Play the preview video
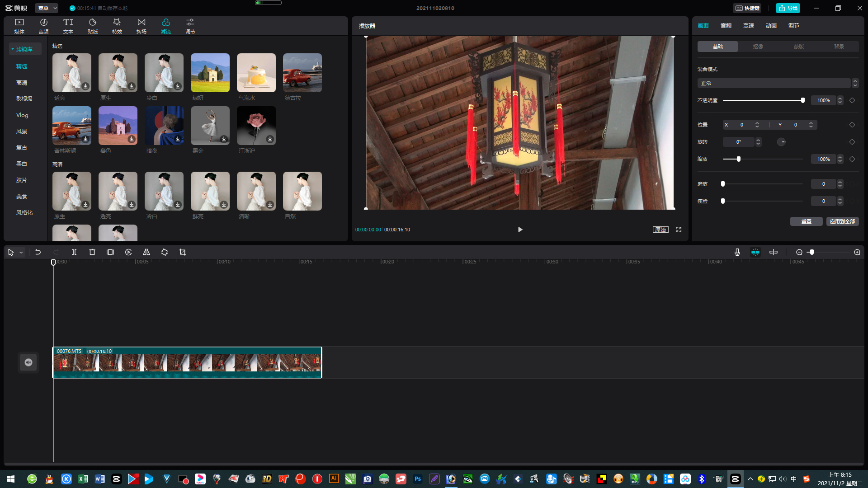Viewport: 868px width, 488px height. 520,230
